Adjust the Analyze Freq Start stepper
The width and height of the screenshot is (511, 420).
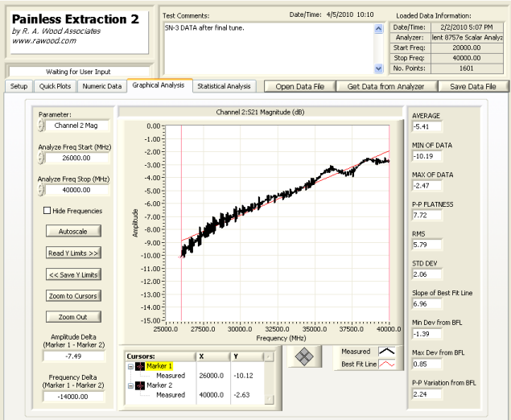(x=41, y=158)
